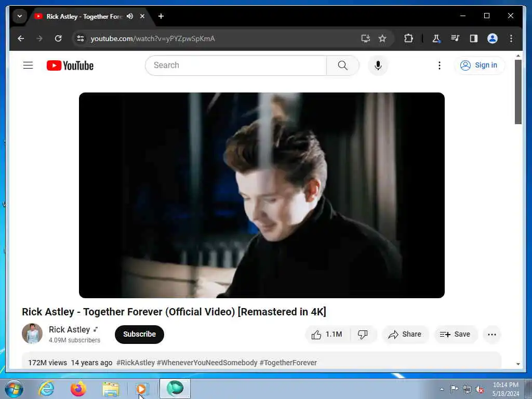
Task: Install YouTube app icon in address bar
Action: [x=365, y=38]
